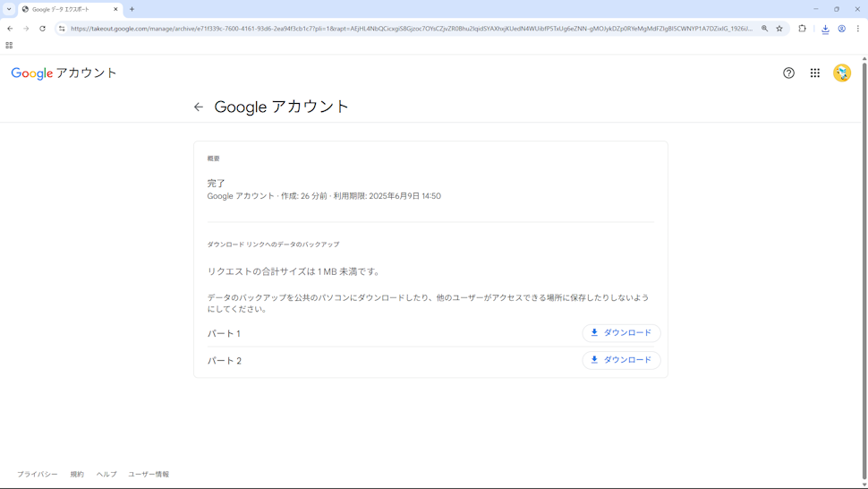Open the プライバシー footer link
Screen dimensions: 868x489
point(37,474)
